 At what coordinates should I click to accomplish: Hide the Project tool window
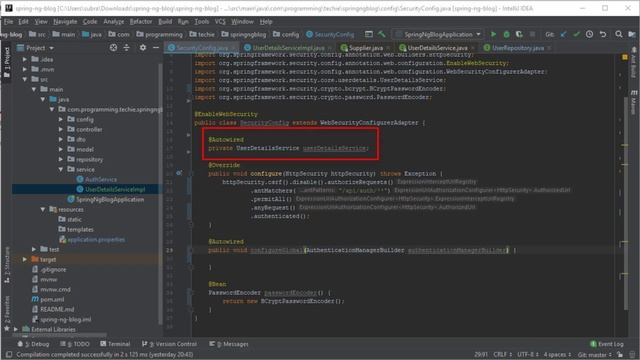[x=156, y=48]
